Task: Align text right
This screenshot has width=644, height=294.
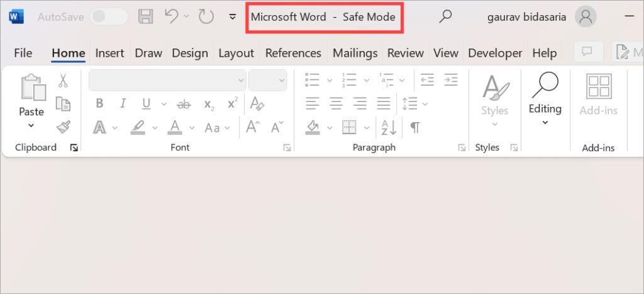Action: [360, 104]
